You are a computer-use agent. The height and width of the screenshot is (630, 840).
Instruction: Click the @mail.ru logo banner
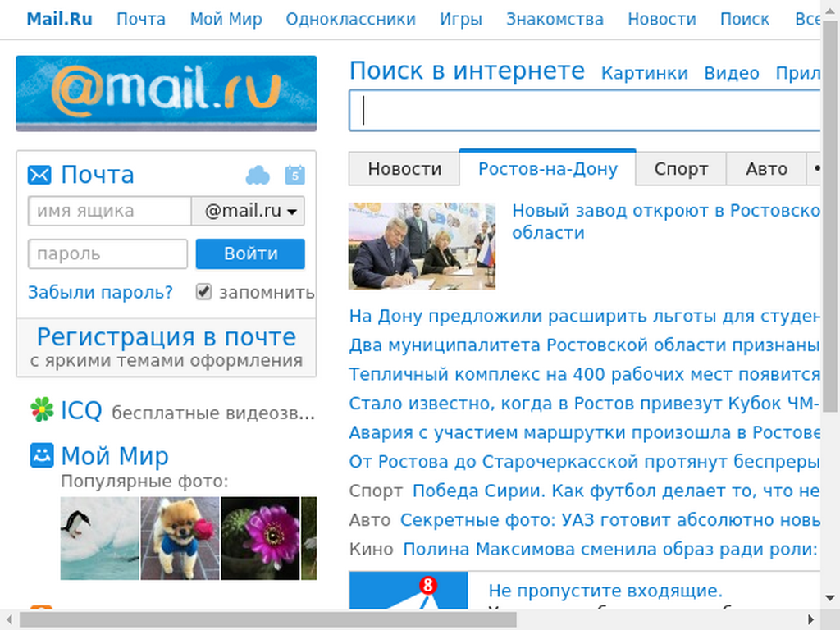point(166,94)
